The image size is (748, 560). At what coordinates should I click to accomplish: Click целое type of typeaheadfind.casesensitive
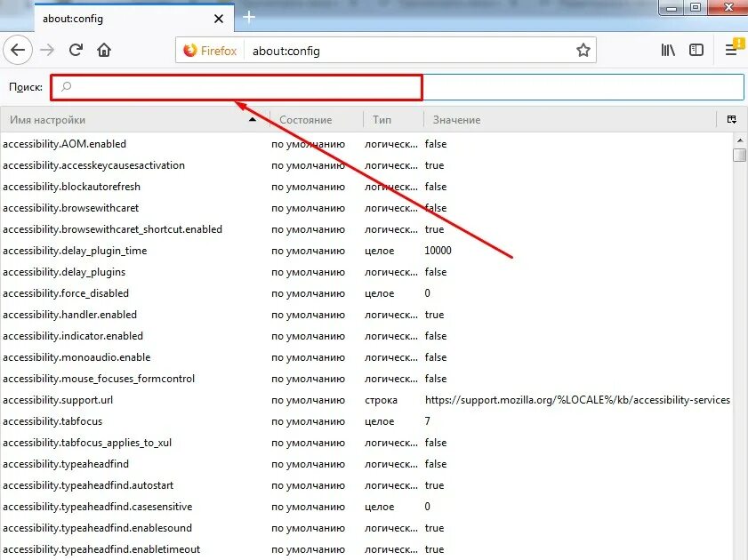pyautogui.click(x=380, y=507)
